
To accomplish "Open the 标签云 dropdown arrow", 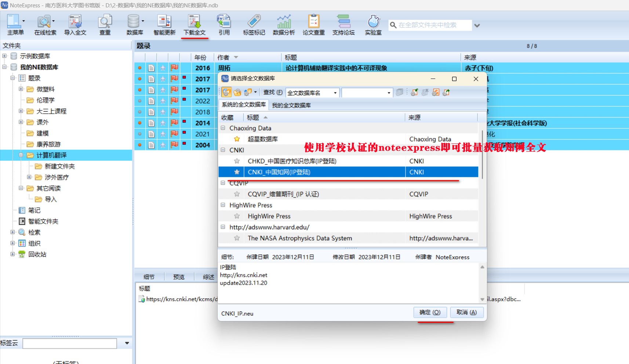I will (127, 343).
